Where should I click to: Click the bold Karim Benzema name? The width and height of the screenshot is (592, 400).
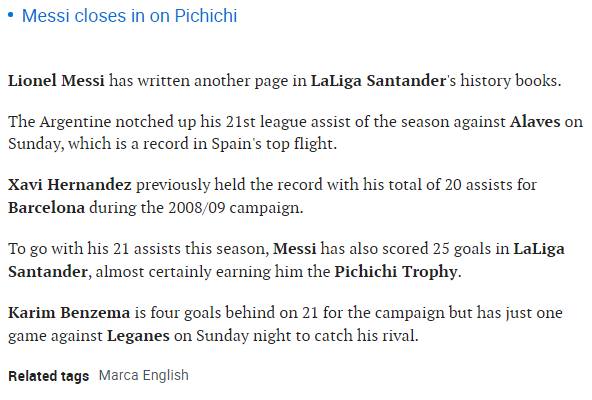point(69,313)
